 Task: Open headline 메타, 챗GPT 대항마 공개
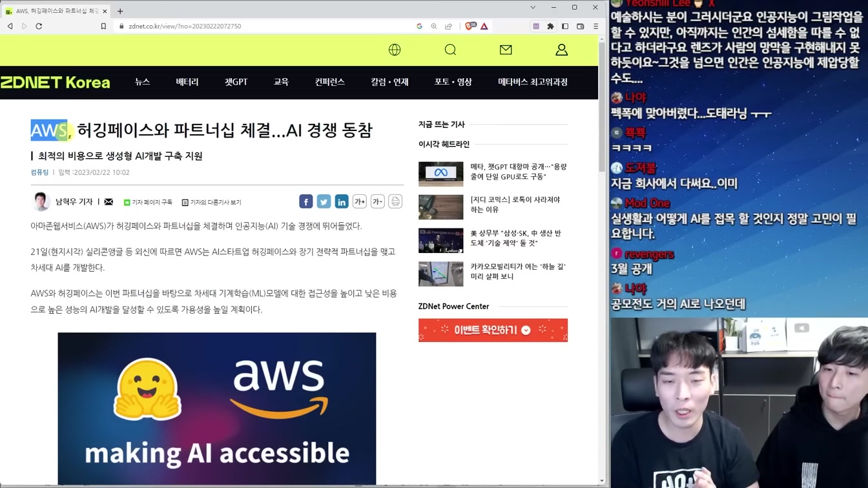point(519,171)
